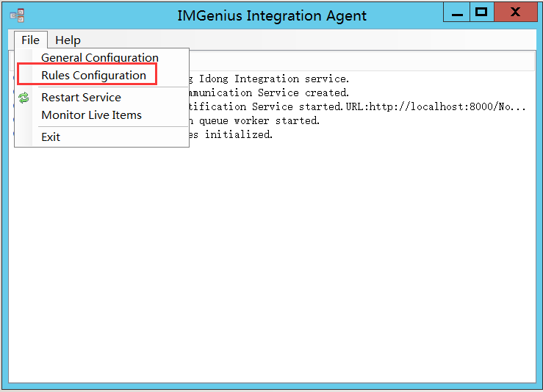The image size is (543, 392).
Task: Close the IMGenius Integration Agent window
Action: tap(515, 12)
